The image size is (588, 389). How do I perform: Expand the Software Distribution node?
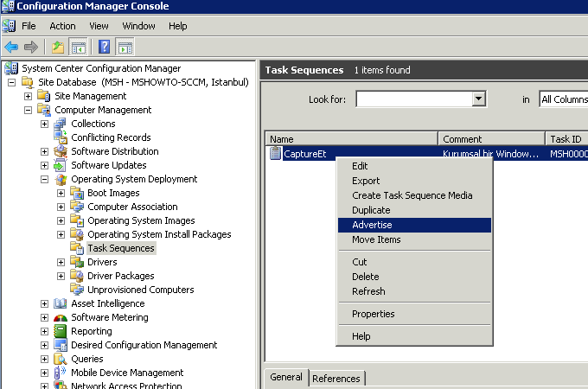[45, 152]
